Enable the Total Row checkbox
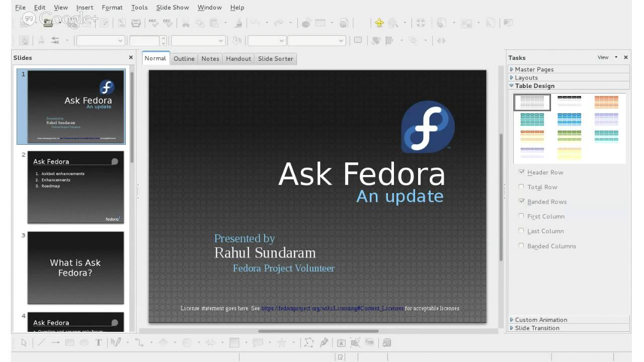 pos(522,187)
